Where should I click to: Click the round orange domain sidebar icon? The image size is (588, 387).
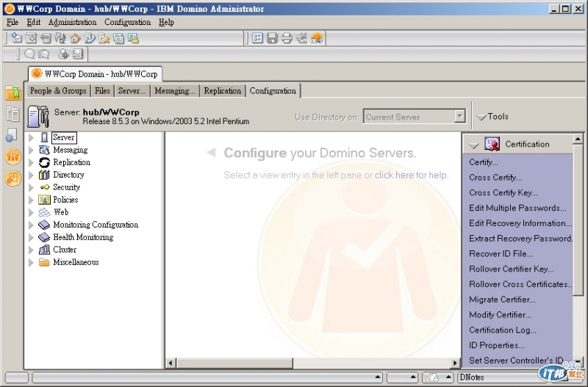point(13,156)
